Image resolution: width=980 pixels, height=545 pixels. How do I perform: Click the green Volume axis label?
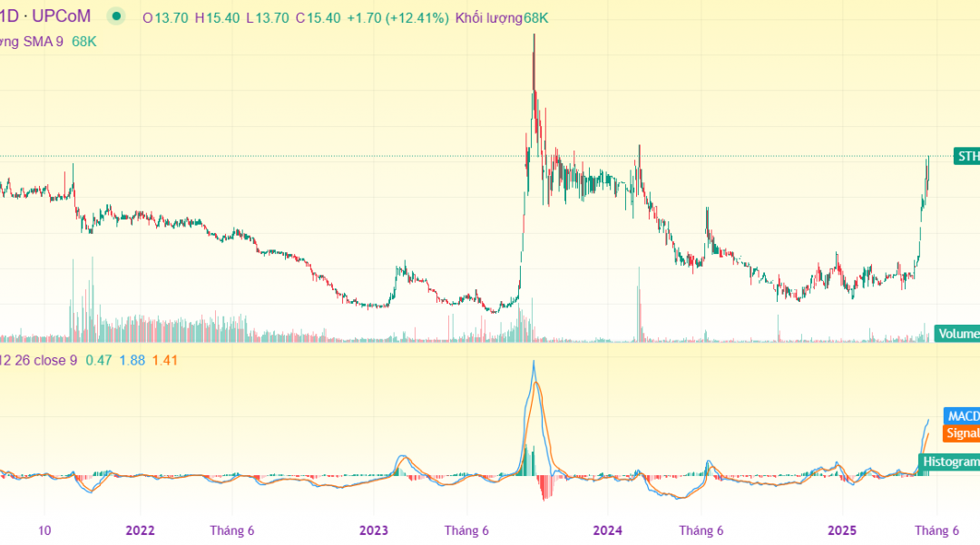tap(957, 334)
